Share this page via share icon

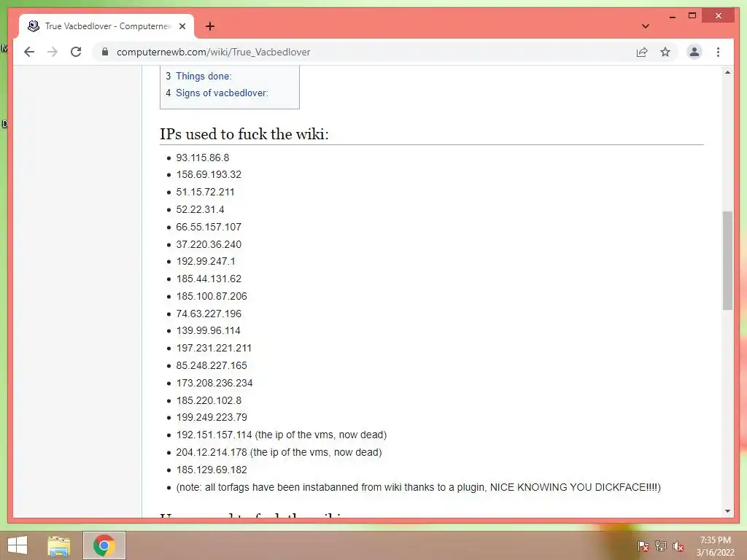coord(642,52)
